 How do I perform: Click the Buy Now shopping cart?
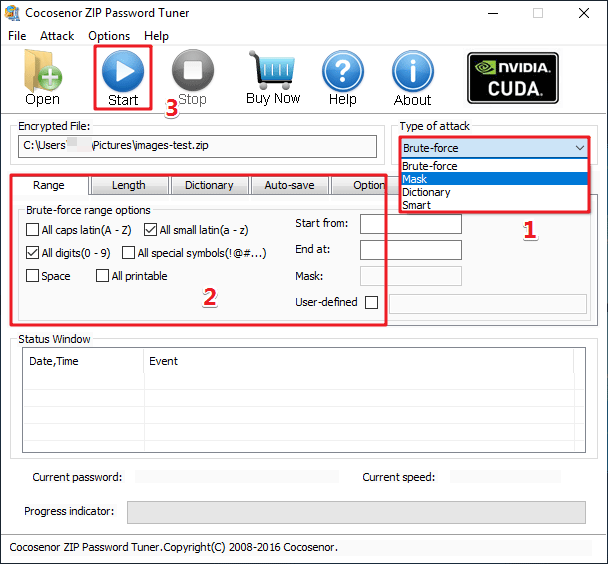pos(273,78)
